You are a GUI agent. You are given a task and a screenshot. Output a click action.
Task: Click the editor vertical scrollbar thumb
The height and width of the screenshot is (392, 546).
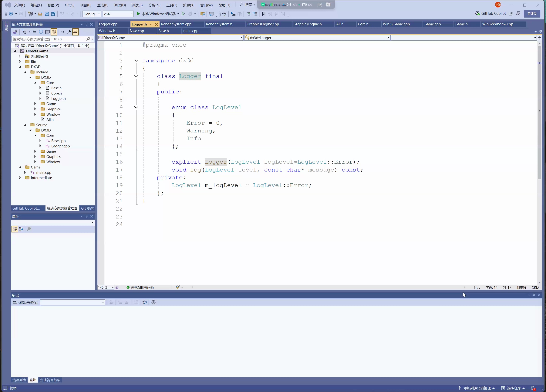pyautogui.click(x=540, y=112)
